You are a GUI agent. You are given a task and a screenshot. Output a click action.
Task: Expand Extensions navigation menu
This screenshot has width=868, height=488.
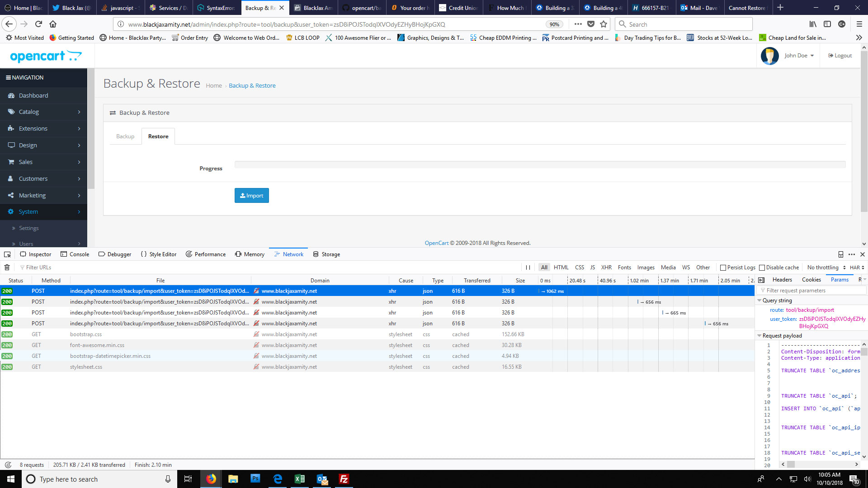[x=44, y=128]
